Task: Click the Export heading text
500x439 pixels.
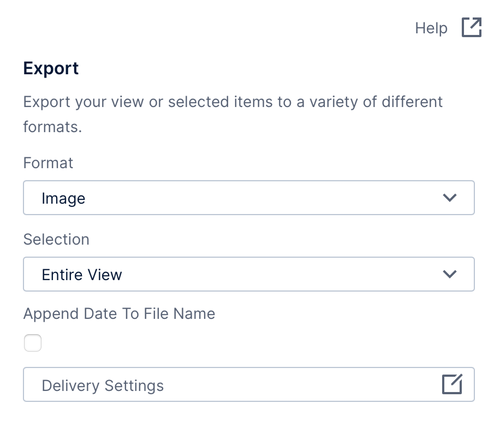Action: pyautogui.click(x=51, y=69)
